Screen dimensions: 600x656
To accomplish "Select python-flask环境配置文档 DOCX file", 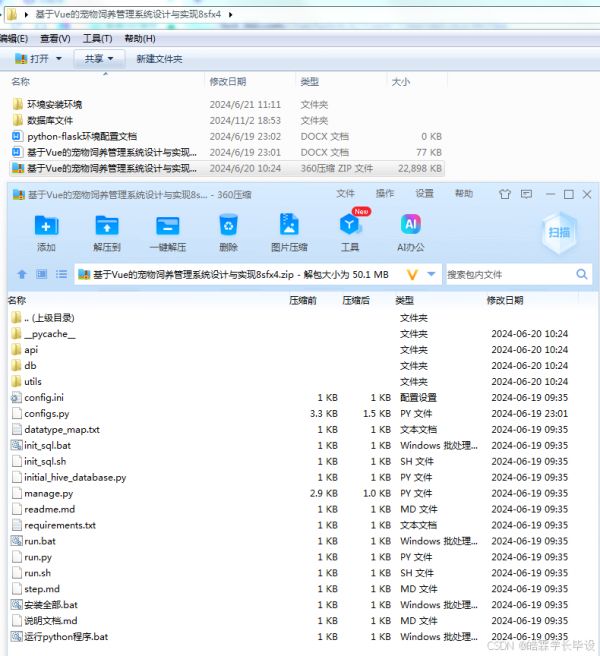I will (x=82, y=136).
